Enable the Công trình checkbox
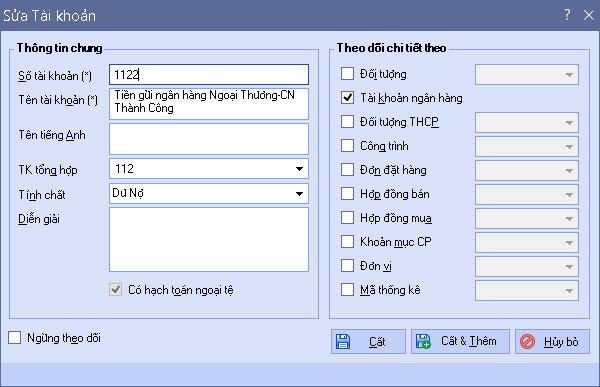The image size is (600, 387). (x=347, y=145)
